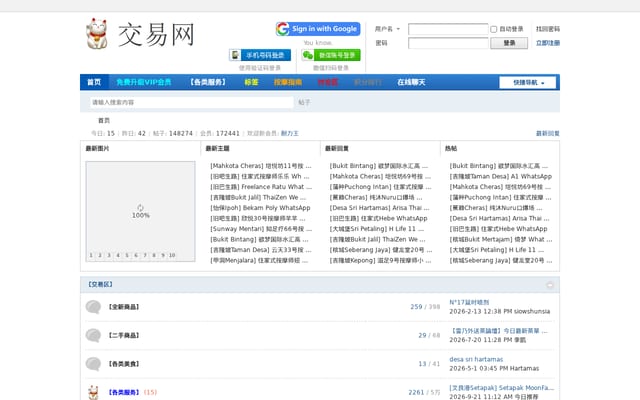
Task: Click the cat icon beside 各类服务 forum
Action: click(x=93, y=392)
